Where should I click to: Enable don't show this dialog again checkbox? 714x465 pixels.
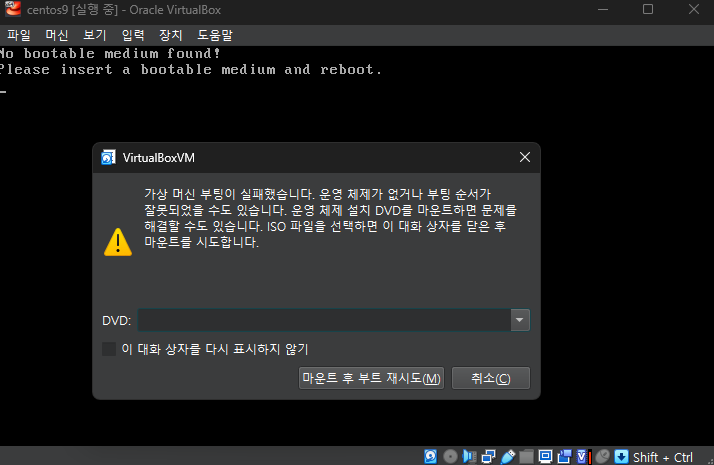tap(109, 349)
